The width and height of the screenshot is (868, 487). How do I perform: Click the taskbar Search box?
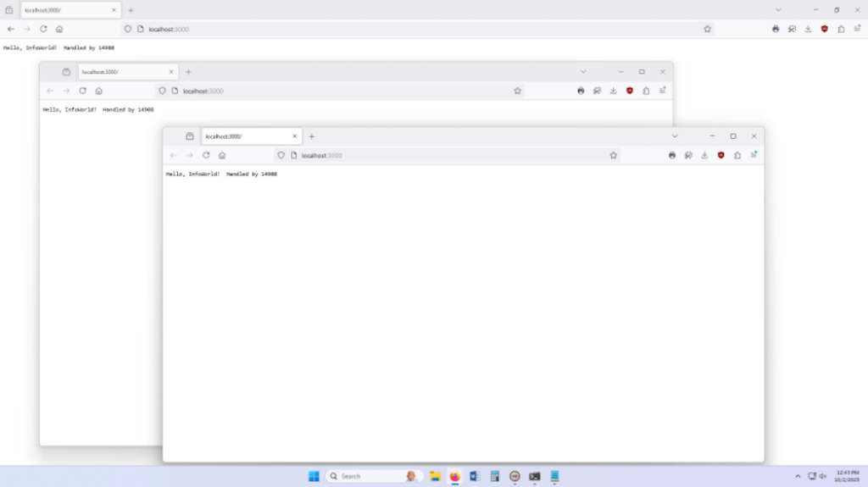coord(374,476)
